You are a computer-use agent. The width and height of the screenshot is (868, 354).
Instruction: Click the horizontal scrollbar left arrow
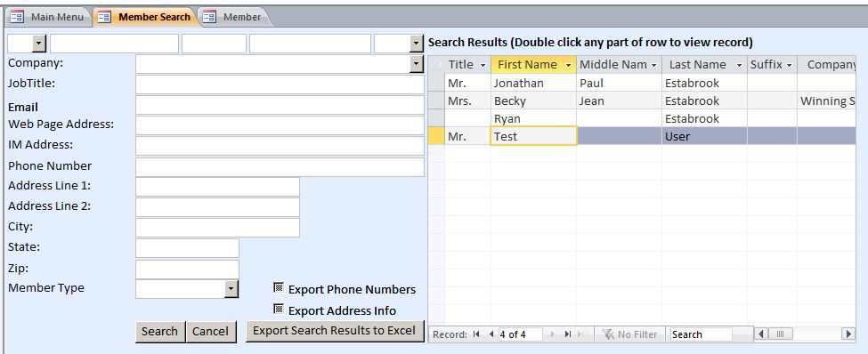click(x=761, y=334)
